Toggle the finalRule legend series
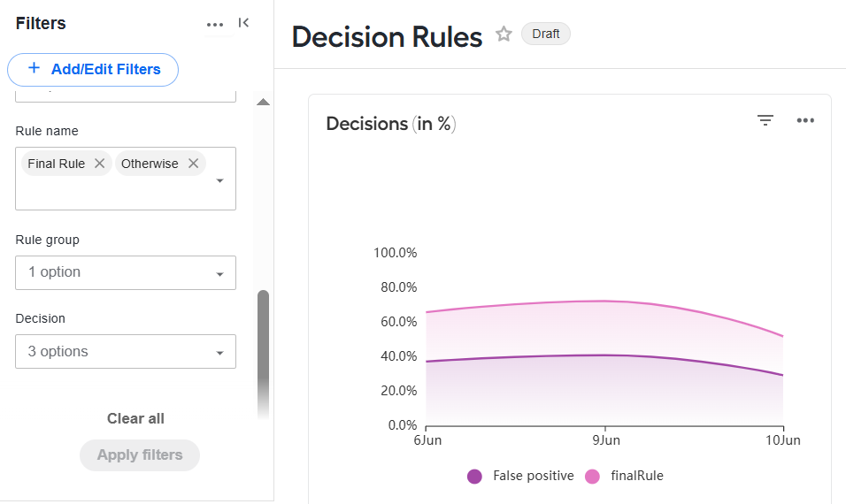The image size is (846, 504). 624,476
